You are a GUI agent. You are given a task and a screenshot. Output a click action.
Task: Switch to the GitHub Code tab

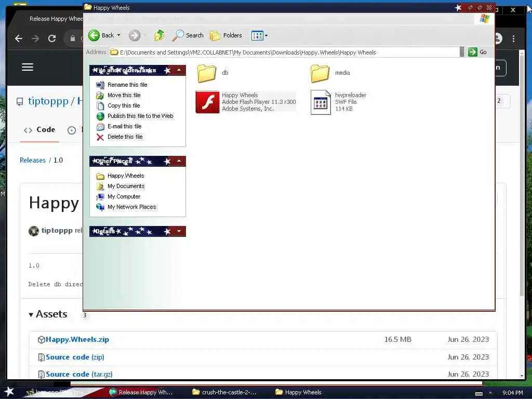coord(39,130)
